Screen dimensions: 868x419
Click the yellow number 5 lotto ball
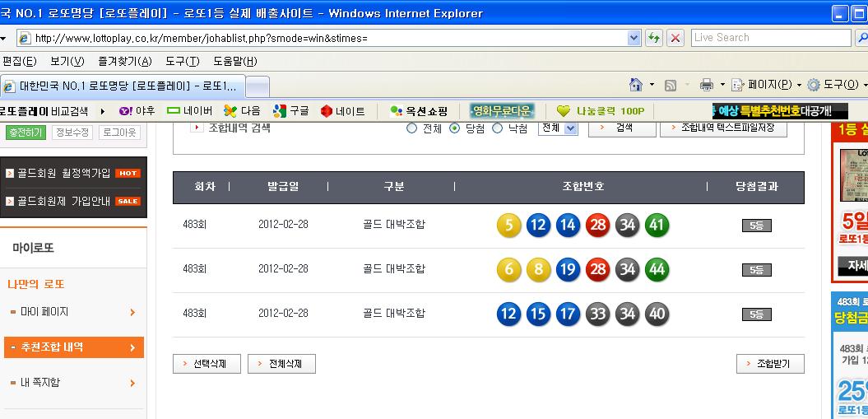click(x=509, y=225)
